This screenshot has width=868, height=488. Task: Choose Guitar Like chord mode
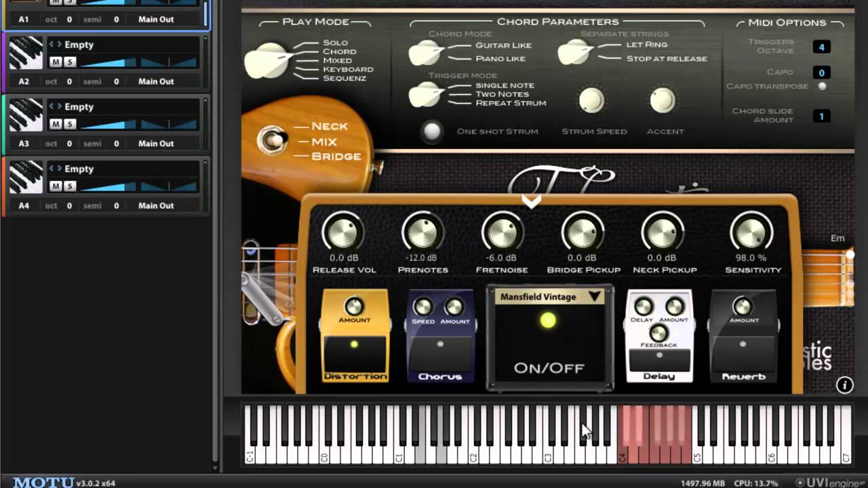pos(503,45)
